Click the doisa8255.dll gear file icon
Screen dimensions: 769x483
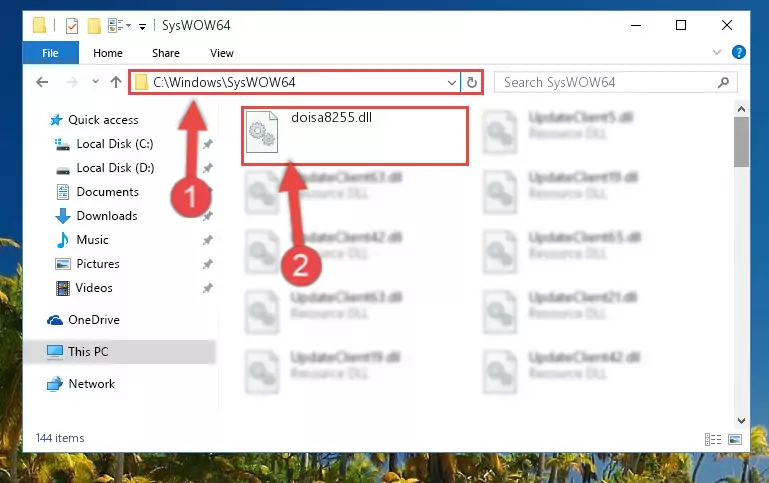pos(262,131)
